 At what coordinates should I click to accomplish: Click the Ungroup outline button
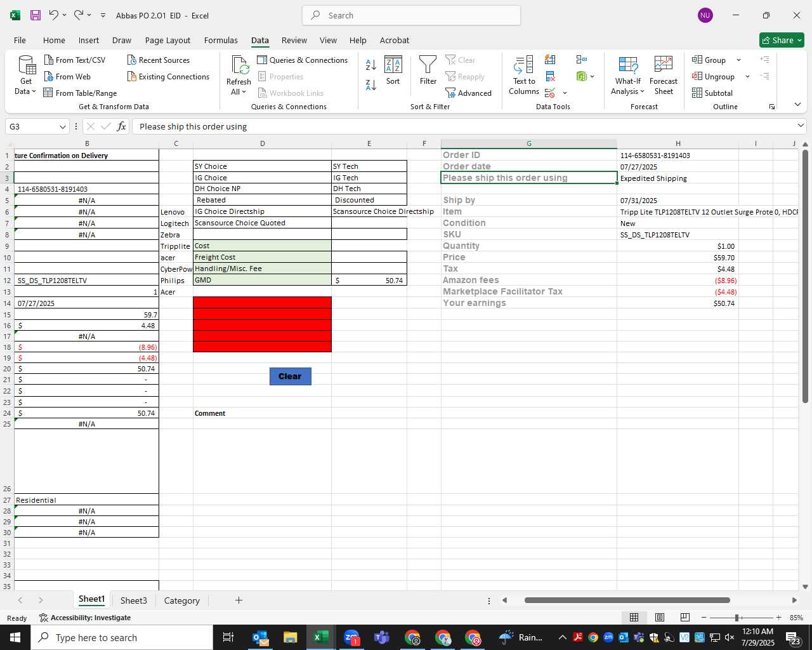coord(714,76)
